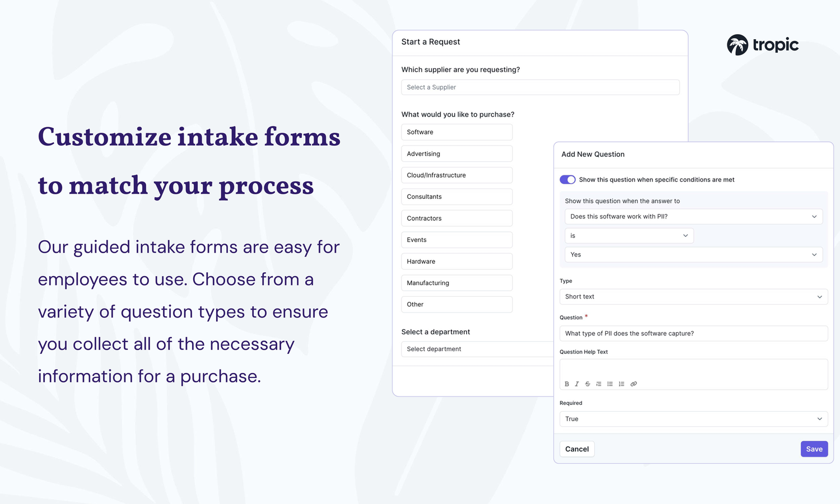The image size is (840, 504).
Task: Create a numbered list in help text
Action: pos(622,384)
